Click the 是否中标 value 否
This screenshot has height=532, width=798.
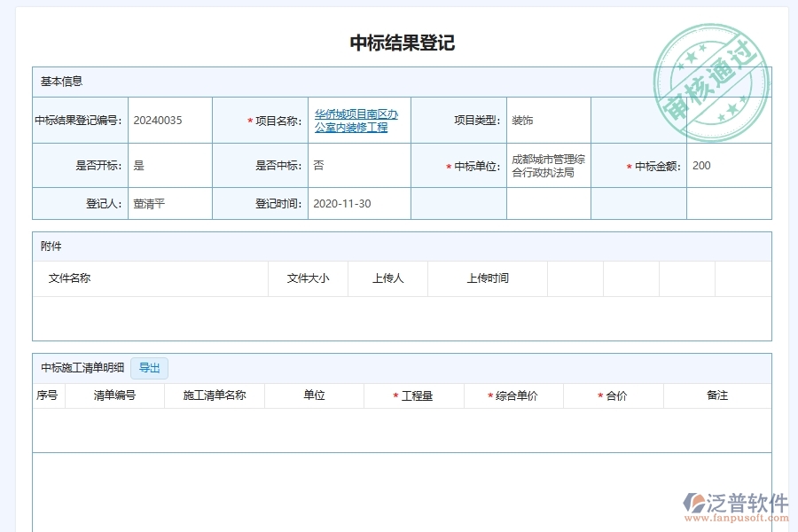pyautogui.click(x=318, y=165)
